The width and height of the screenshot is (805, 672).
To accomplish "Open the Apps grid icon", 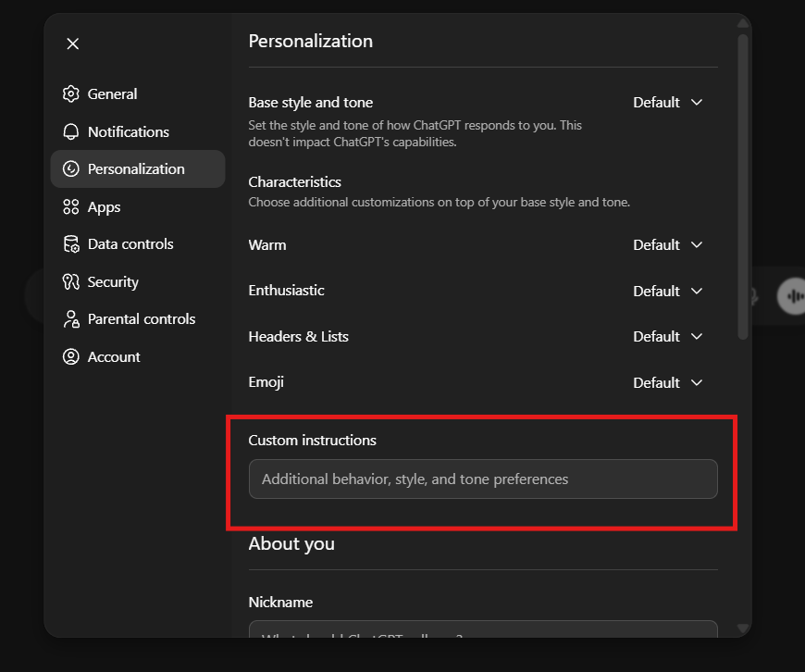I will [72, 206].
